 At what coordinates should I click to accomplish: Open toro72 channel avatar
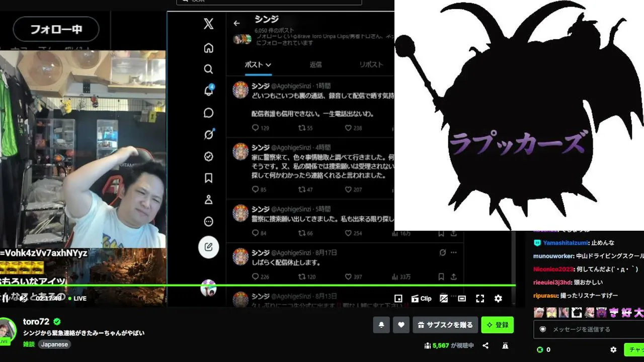pyautogui.click(x=7, y=331)
